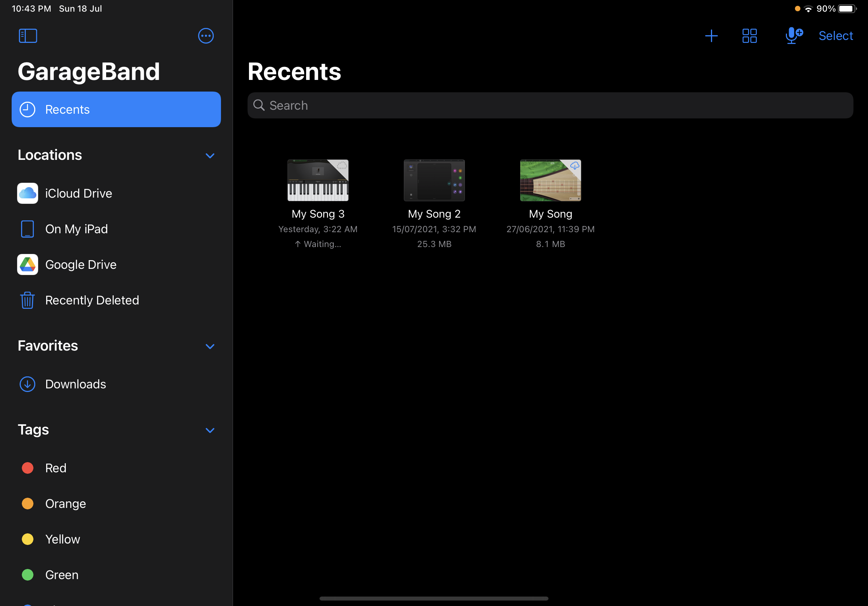The width and height of the screenshot is (868, 606).
Task: Filter by the Green tag label
Action: click(x=62, y=575)
